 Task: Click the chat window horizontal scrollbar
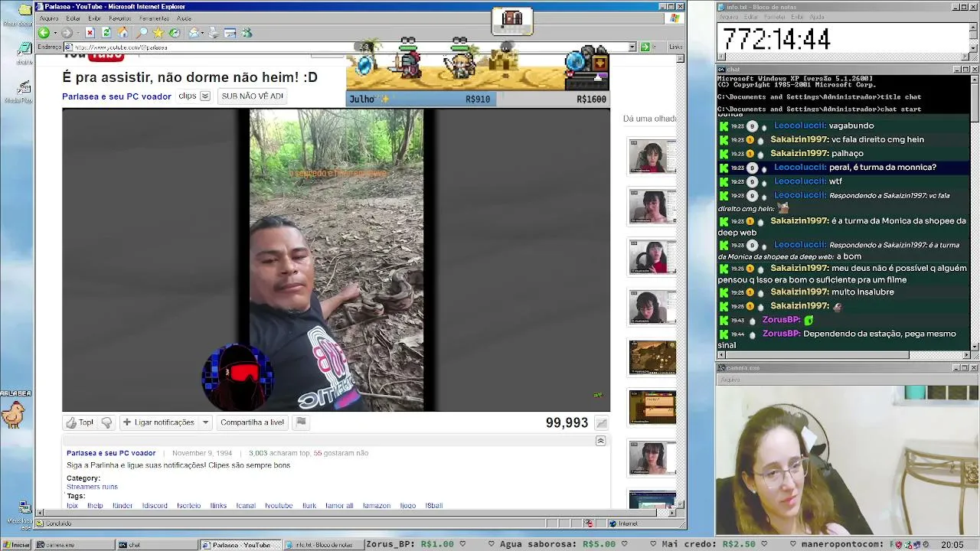(843, 355)
